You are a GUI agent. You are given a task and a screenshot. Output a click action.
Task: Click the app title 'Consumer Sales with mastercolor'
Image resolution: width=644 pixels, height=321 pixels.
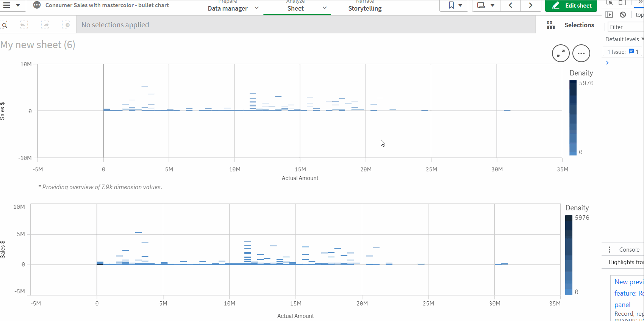click(x=107, y=5)
